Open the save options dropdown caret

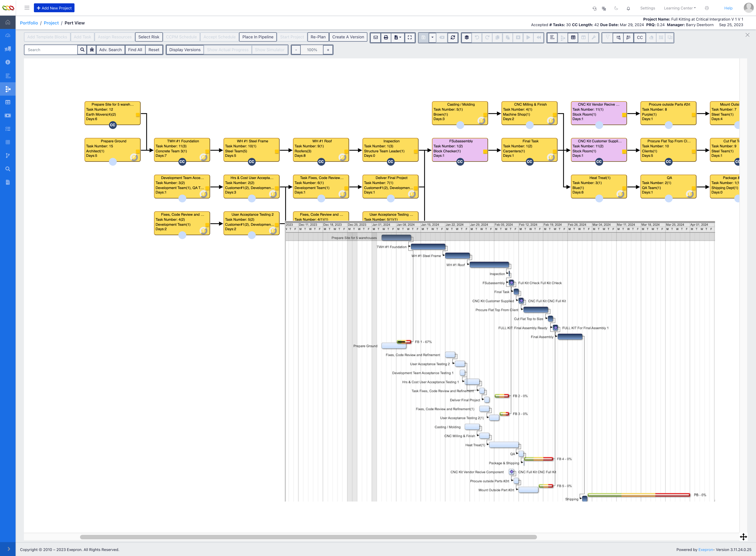(432, 37)
